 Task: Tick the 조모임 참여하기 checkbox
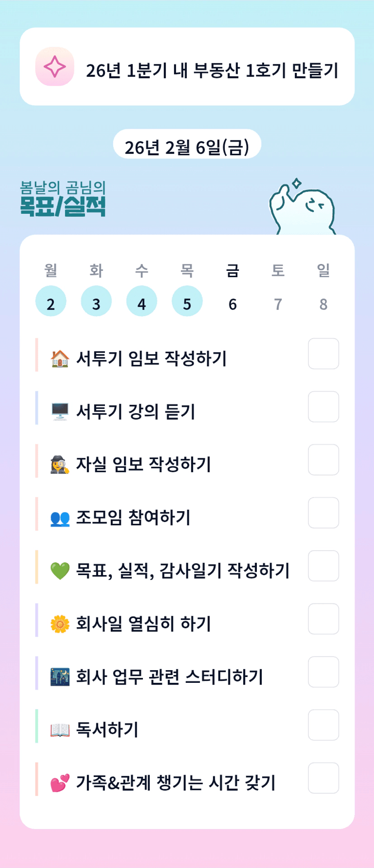click(323, 513)
